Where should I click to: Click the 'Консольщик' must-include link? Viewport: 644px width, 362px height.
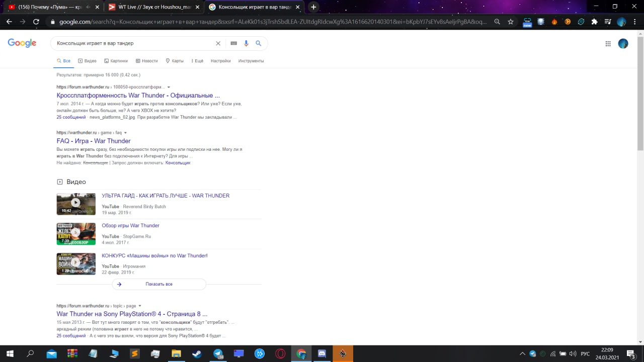click(178, 163)
